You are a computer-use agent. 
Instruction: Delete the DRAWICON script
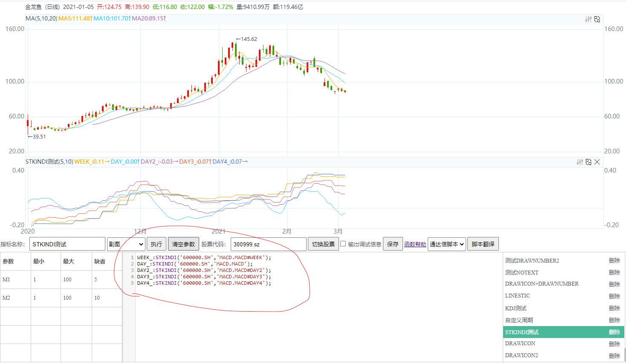(614, 344)
